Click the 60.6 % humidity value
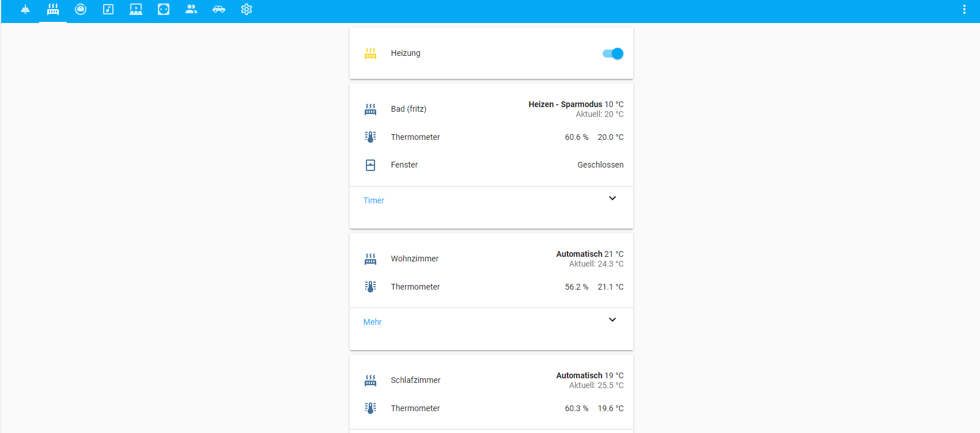Image resolution: width=980 pixels, height=433 pixels. click(577, 137)
